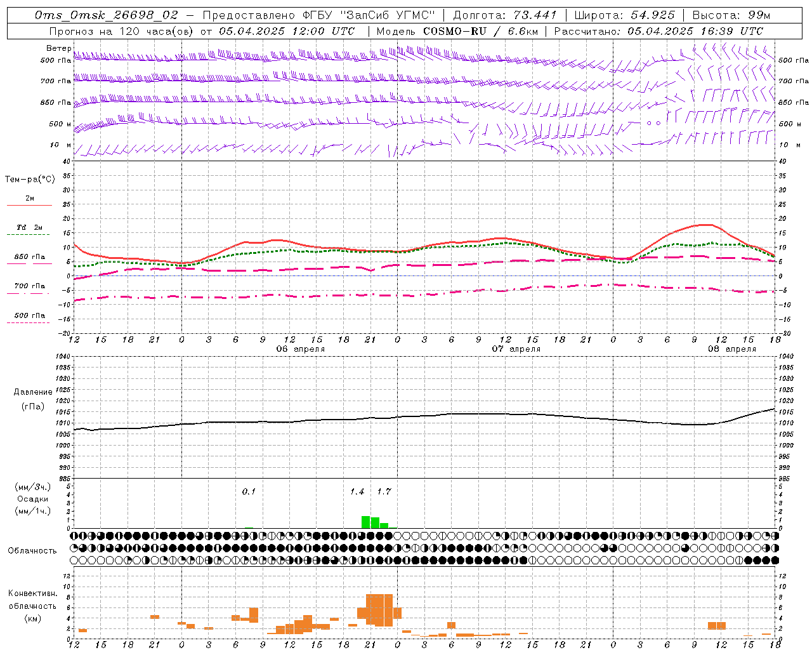This screenshot has height=650, width=812.
Task: Click the Долгота: 73.441 value
Action: click(505, 15)
